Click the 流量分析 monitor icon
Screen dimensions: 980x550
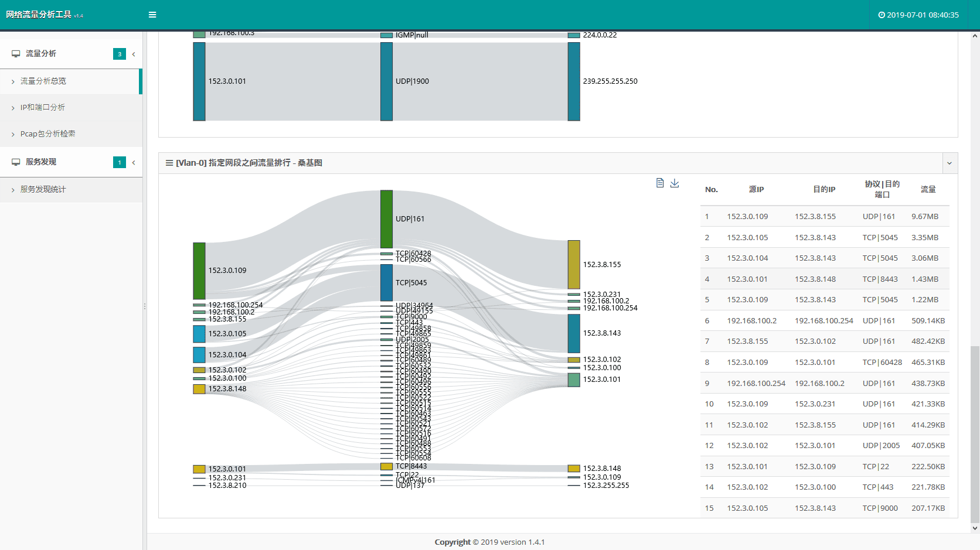click(x=16, y=54)
